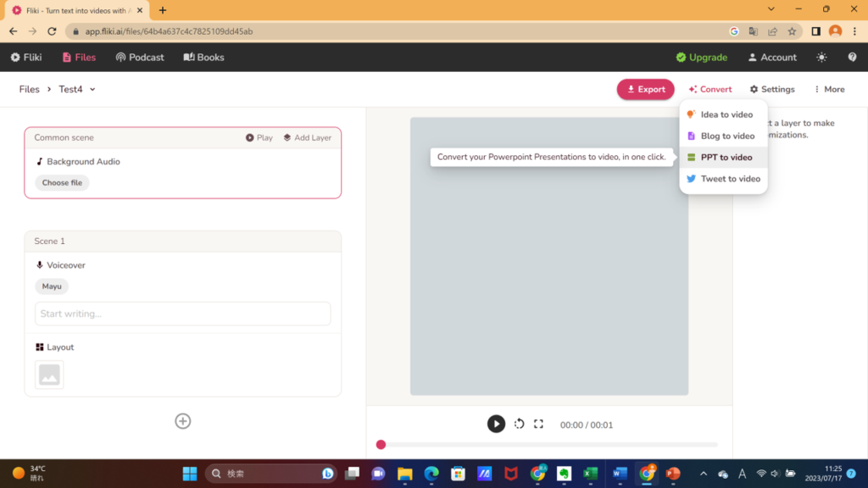
Task: Go to the Podcast section
Action: coord(140,57)
